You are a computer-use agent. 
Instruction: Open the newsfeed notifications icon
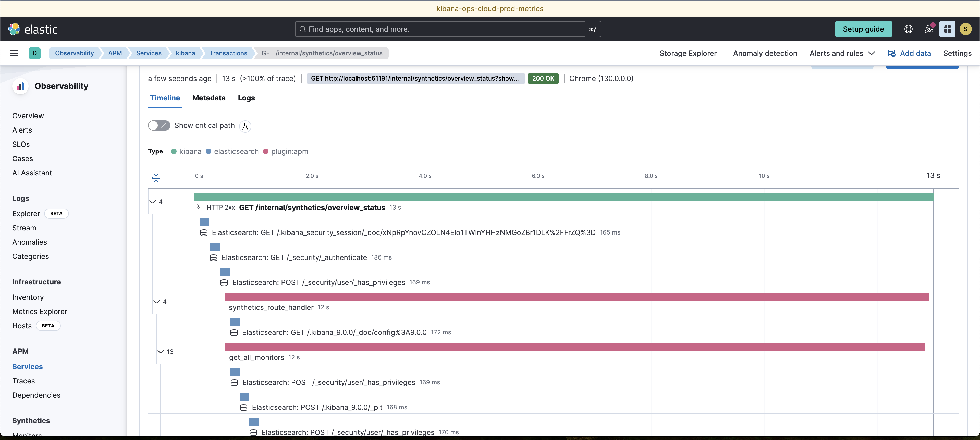(929, 29)
